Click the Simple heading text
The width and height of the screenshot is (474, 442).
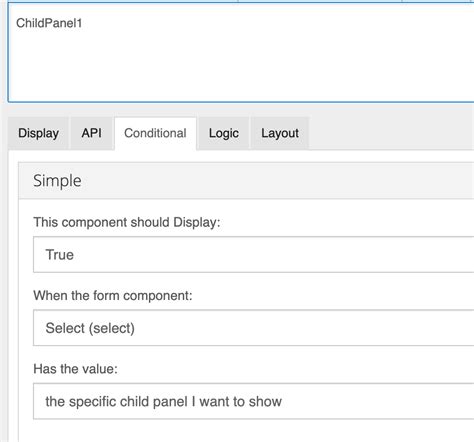tap(57, 181)
